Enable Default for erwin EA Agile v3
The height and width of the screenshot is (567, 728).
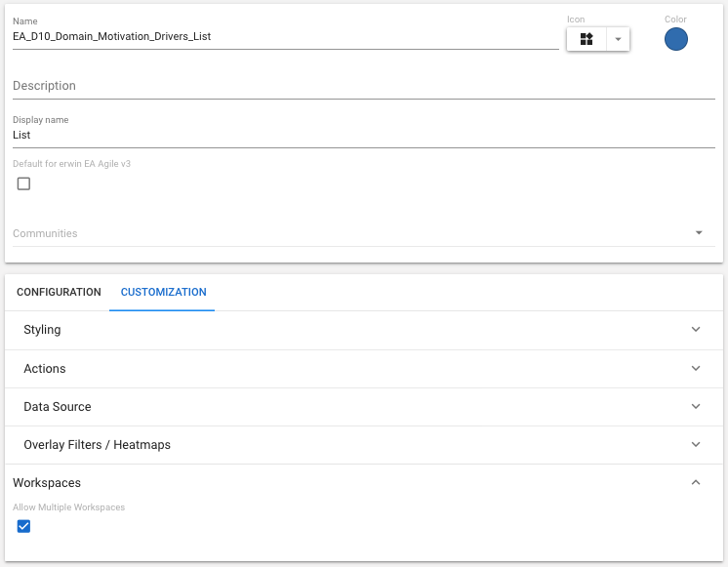point(24,183)
